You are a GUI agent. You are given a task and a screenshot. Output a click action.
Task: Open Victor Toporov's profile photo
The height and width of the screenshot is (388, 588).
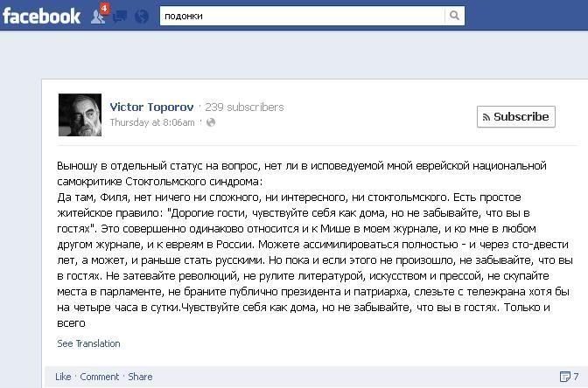point(80,115)
